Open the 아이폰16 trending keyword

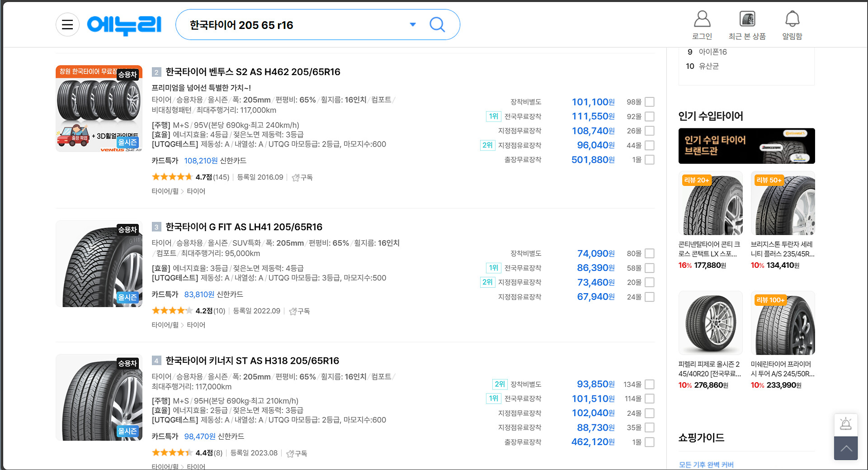(713, 52)
